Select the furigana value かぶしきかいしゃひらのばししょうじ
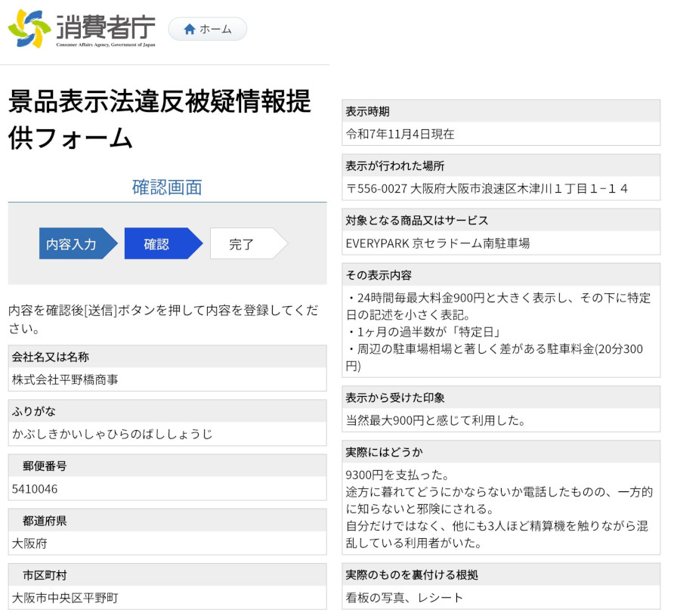Image resolution: width=680 pixels, height=616 pixels. click(112, 434)
